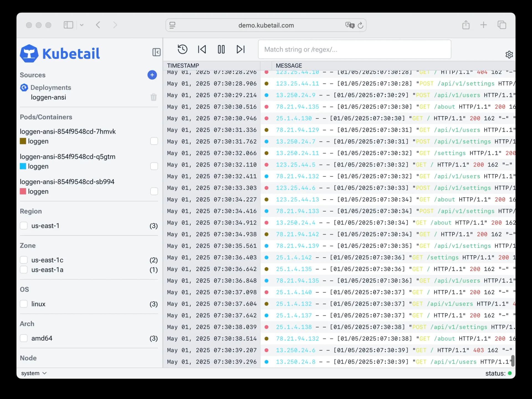Click the olive swatch for pod 7hmvk
This screenshot has height=399, width=532.
pyautogui.click(x=23, y=141)
